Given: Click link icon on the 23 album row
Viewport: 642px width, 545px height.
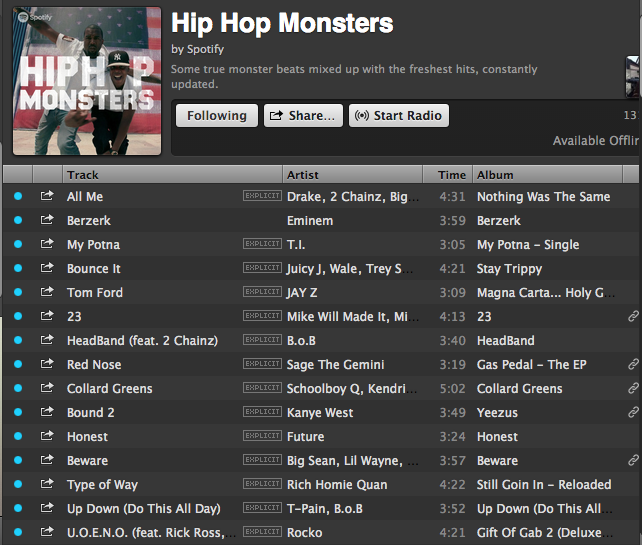Looking at the screenshot, I should 633,316.
